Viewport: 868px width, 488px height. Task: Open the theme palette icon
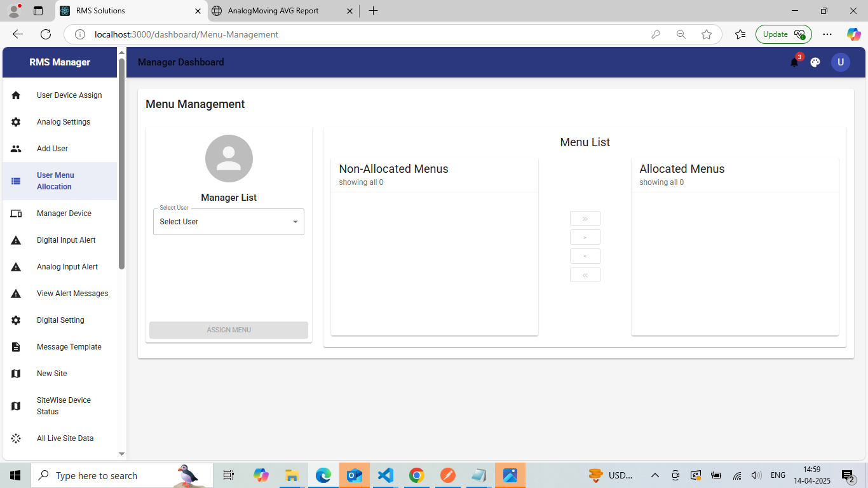coord(815,62)
